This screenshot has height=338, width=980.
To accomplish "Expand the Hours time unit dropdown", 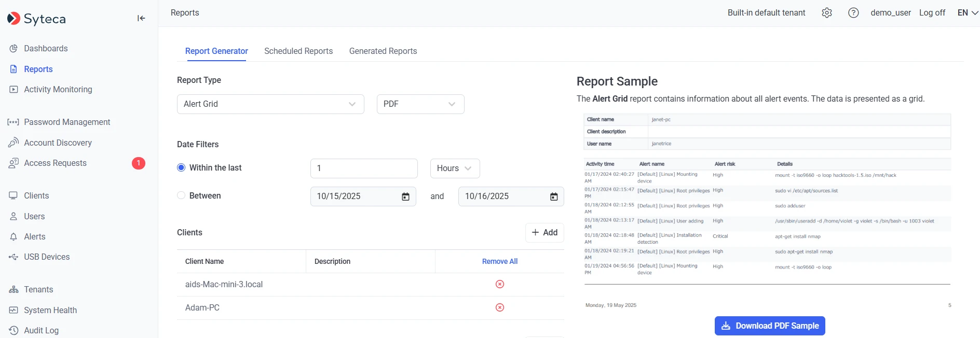I will pyautogui.click(x=454, y=168).
